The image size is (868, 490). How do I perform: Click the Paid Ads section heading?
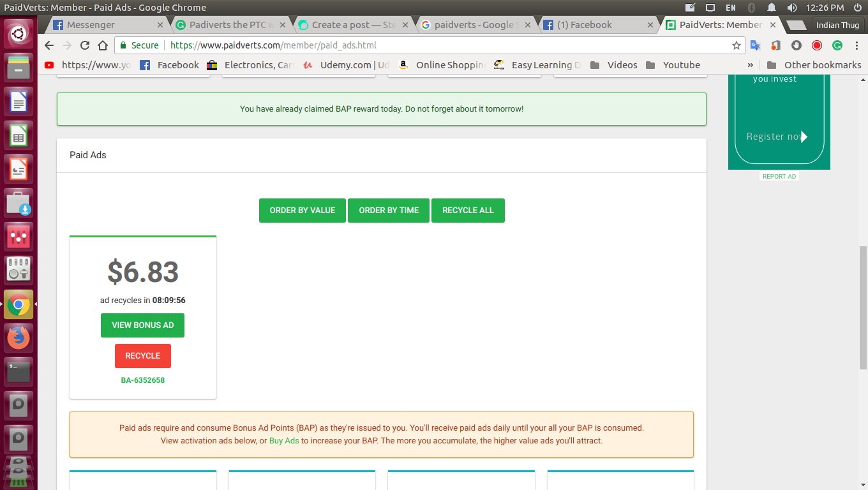(x=88, y=155)
